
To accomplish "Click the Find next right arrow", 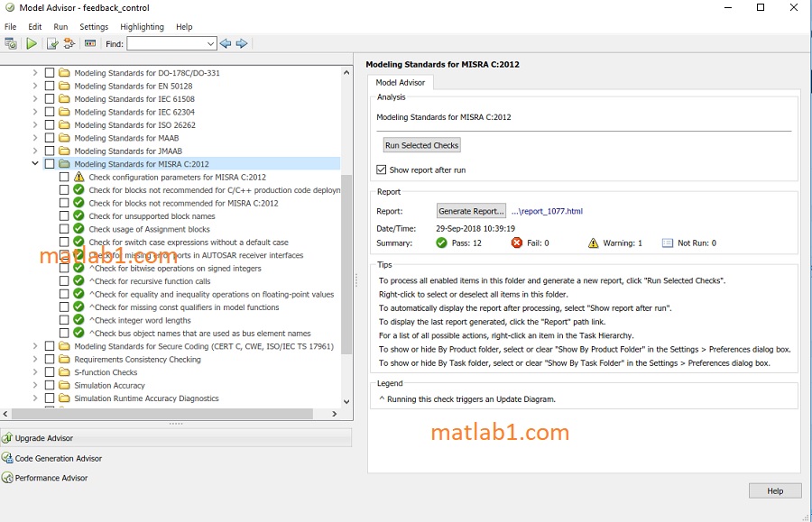I will tap(241, 44).
